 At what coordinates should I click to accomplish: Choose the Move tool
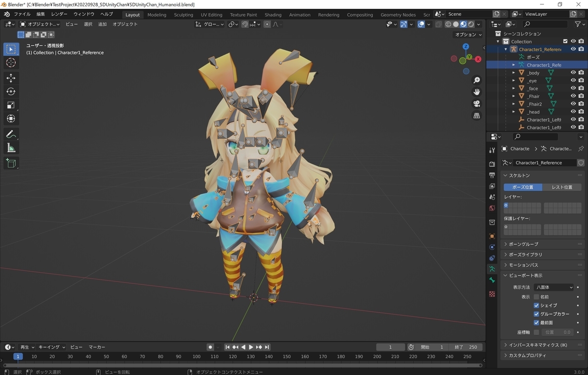click(11, 78)
